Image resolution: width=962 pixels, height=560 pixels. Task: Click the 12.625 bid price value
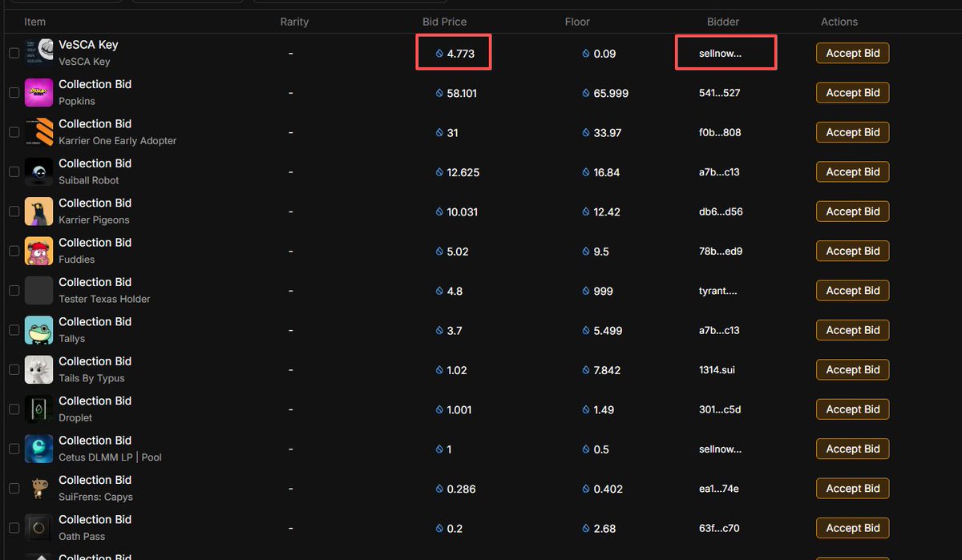tap(463, 172)
